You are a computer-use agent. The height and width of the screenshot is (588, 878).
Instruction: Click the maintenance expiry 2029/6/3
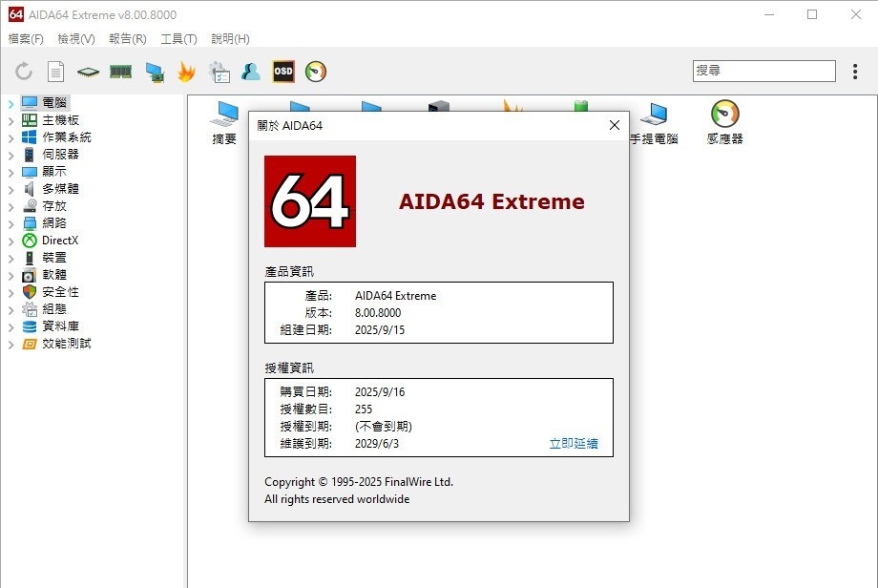[377, 444]
